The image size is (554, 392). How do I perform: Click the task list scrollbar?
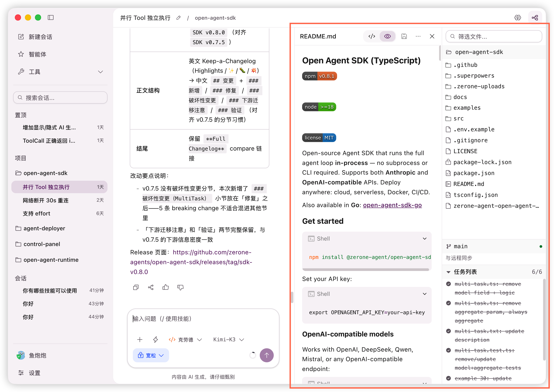click(544, 320)
